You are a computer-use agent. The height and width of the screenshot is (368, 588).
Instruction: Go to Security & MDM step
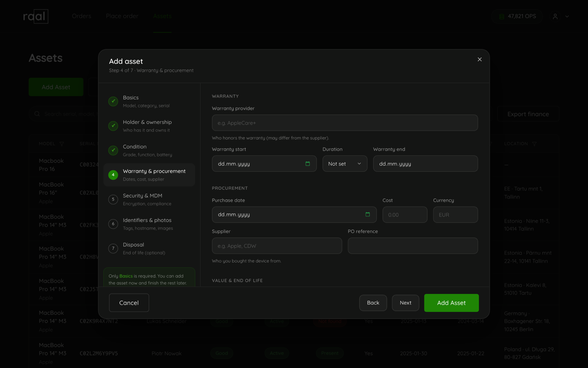click(149, 199)
